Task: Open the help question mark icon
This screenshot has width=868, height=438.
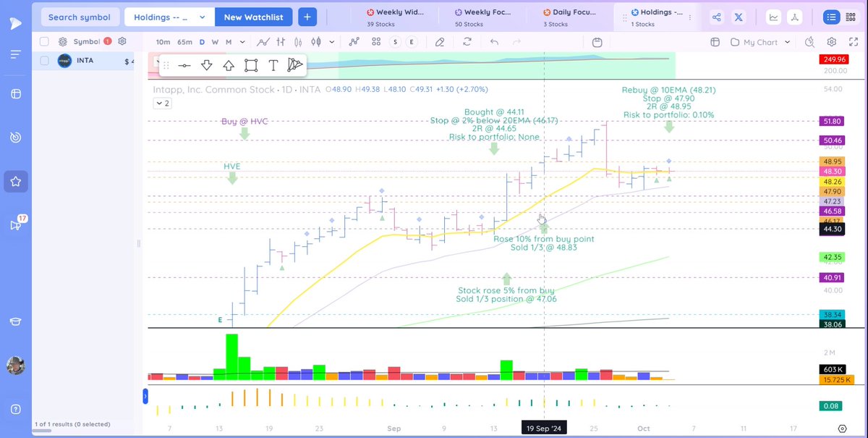Action: pos(15,409)
